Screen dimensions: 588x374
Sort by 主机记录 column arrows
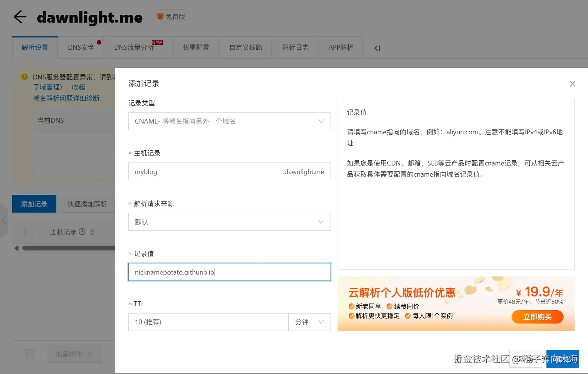tap(92, 232)
